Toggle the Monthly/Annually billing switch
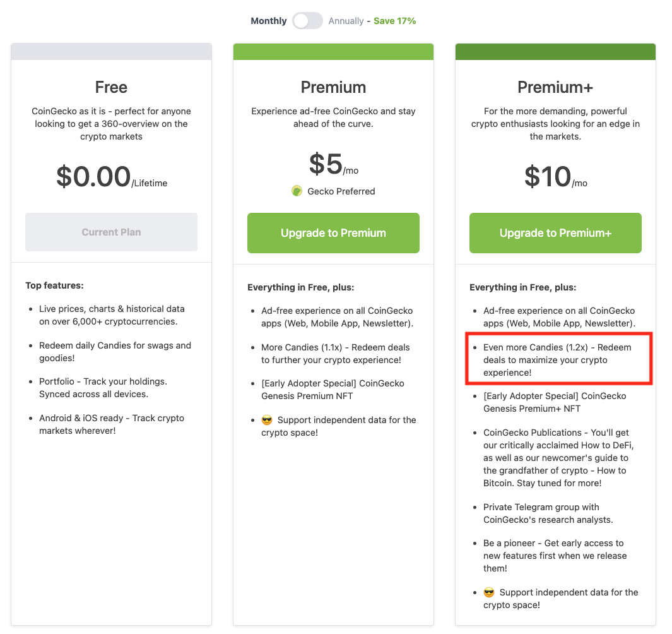This screenshot has height=634, width=672. [x=307, y=20]
